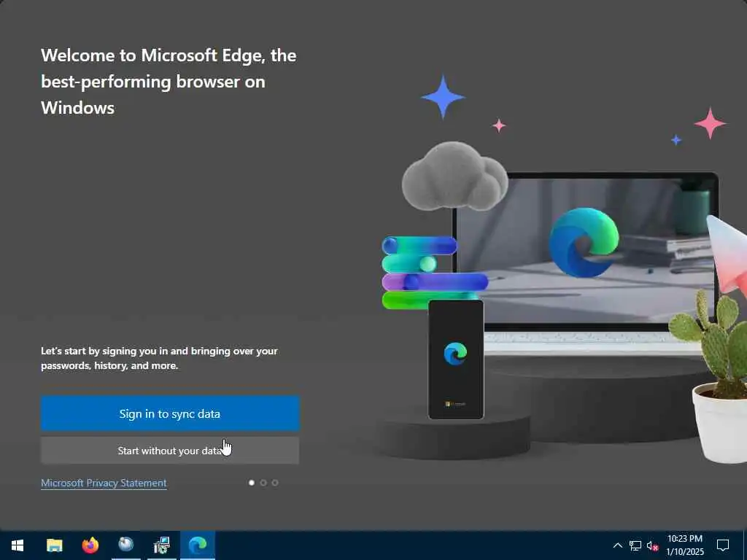This screenshot has height=560, width=747.
Task: Click the Welcome to Microsoft Edge heading
Action: click(169, 82)
